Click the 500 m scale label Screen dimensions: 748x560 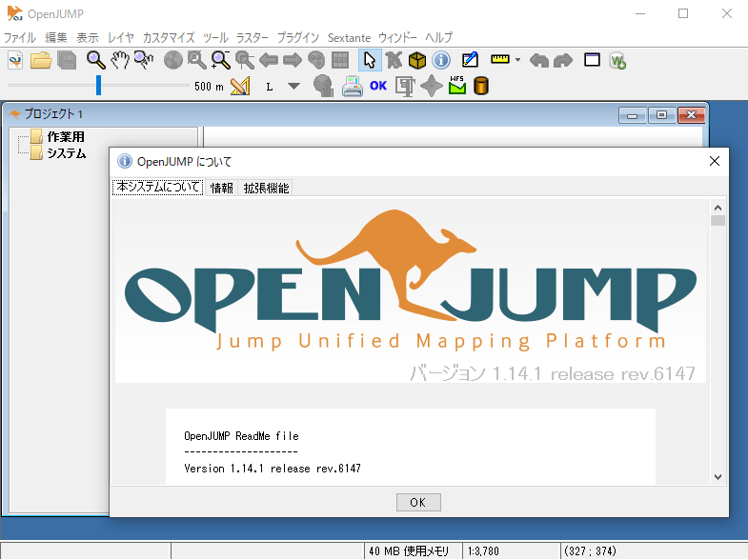click(x=209, y=87)
